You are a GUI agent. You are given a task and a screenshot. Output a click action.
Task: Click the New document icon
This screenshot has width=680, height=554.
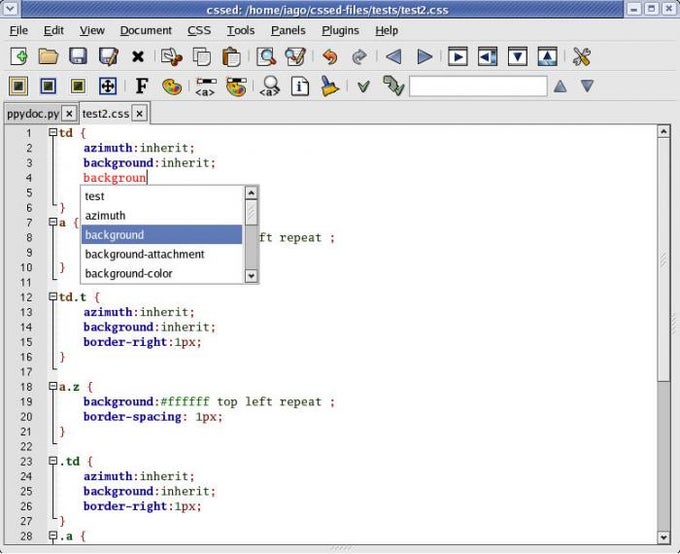[x=19, y=56]
